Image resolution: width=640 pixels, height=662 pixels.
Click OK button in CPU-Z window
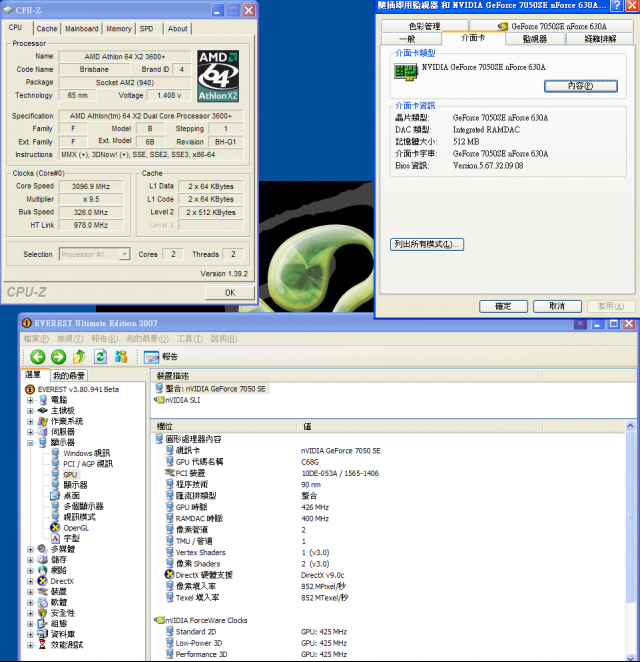click(230, 293)
